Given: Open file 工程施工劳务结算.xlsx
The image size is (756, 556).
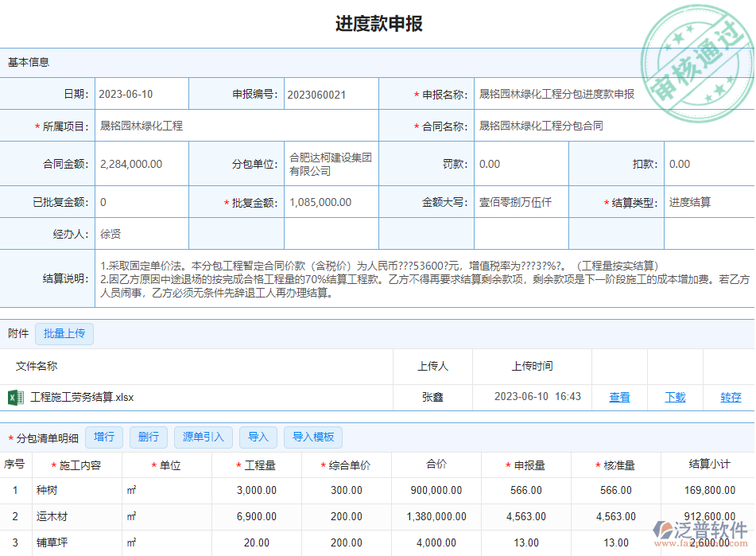Looking at the screenshot, I should coord(82,397).
